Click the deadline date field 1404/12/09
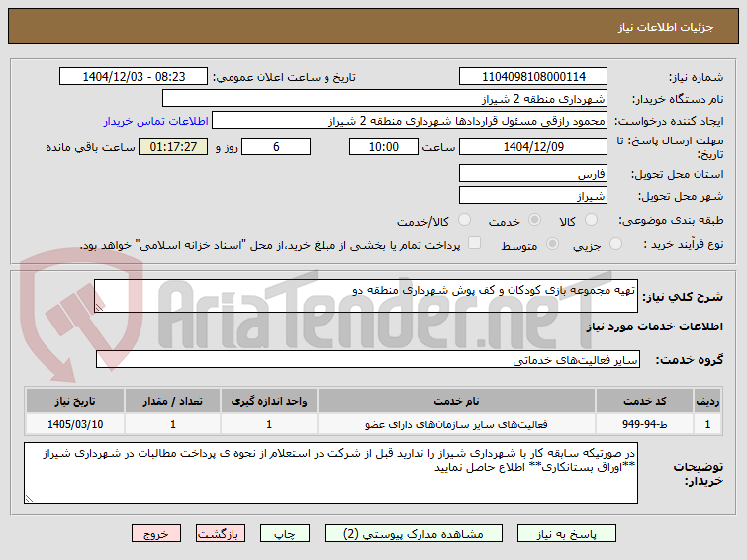 533,146
